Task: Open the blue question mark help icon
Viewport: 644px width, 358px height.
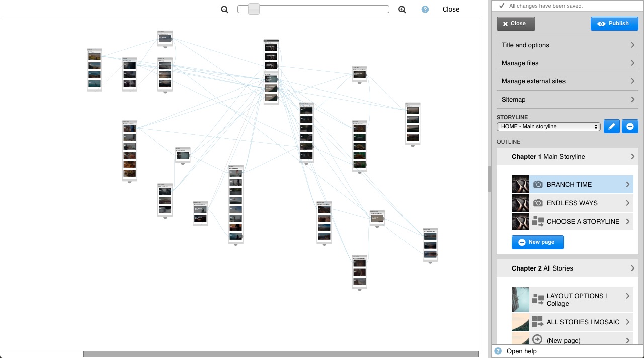Action: pyautogui.click(x=425, y=9)
